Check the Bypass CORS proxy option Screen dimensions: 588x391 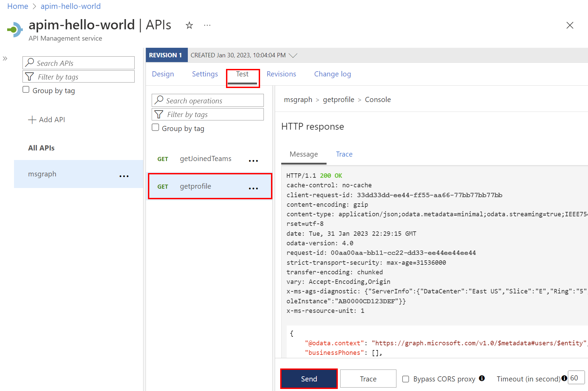[405, 379]
